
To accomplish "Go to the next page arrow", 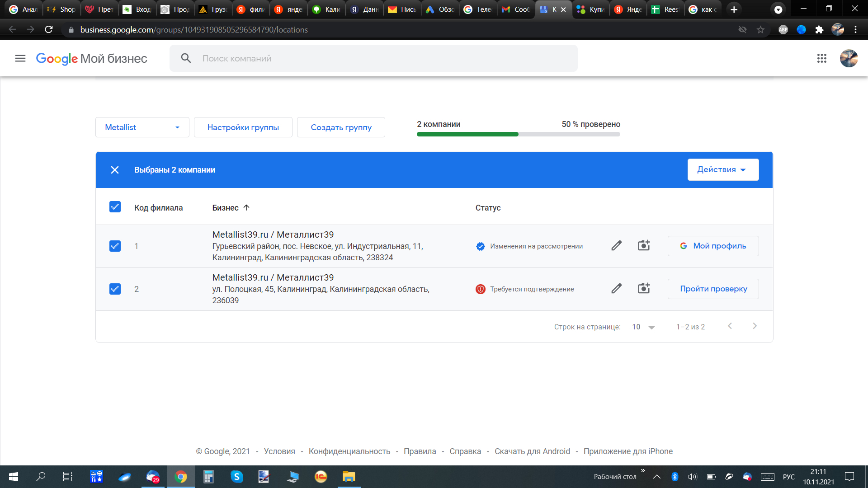I will (x=755, y=326).
